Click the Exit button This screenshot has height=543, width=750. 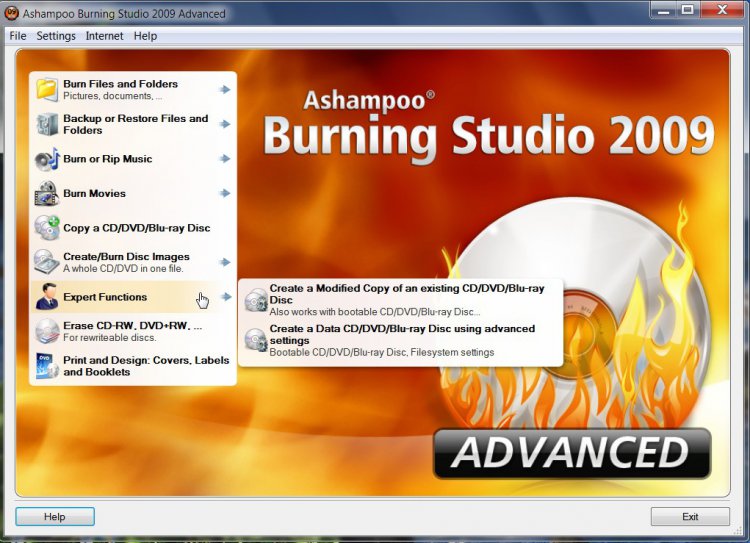pyautogui.click(x=690, y=517)
